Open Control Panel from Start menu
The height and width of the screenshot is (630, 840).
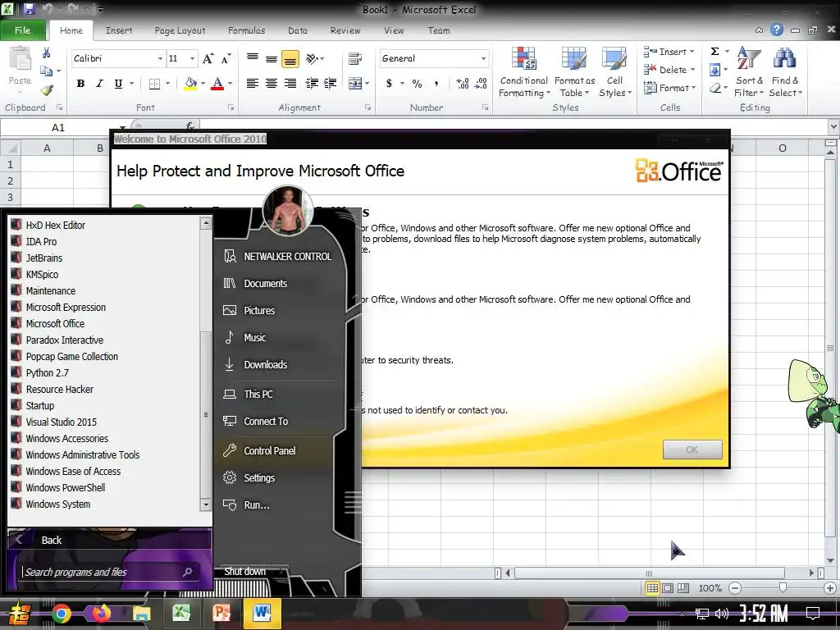point(269,450)
